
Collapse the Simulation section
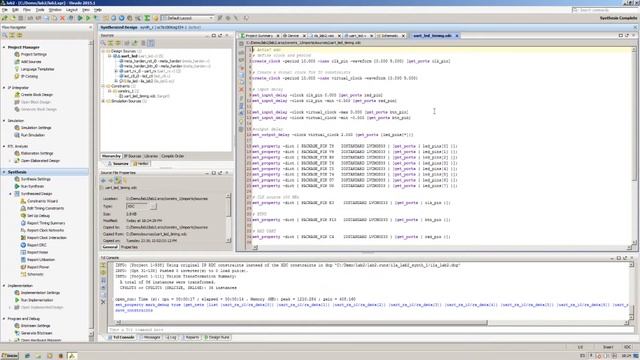tap(4, 121)
